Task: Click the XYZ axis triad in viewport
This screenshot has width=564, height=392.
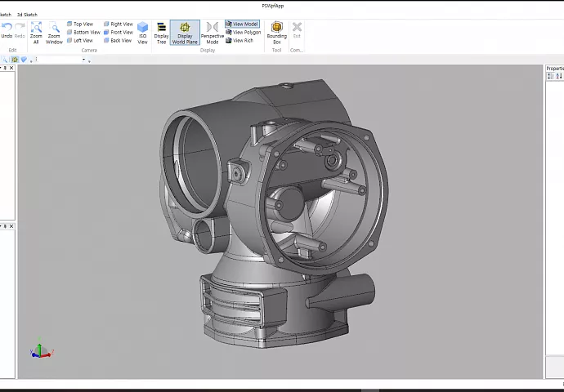Action: click(x=40, y=351)
